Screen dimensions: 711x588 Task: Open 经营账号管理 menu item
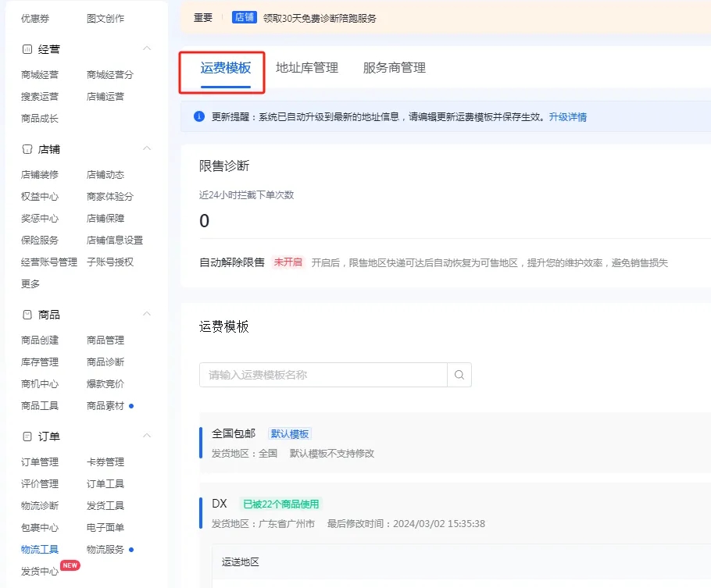(x=49, y=262)
